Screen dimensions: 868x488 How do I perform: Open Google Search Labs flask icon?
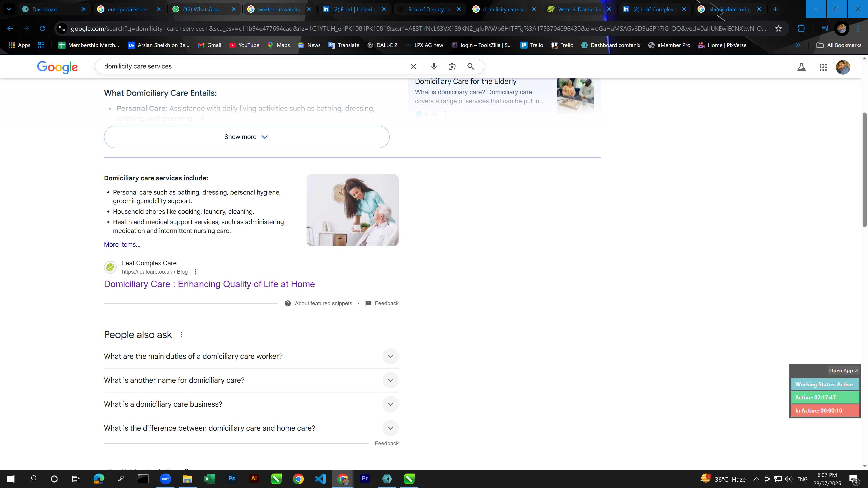[802, 67]
